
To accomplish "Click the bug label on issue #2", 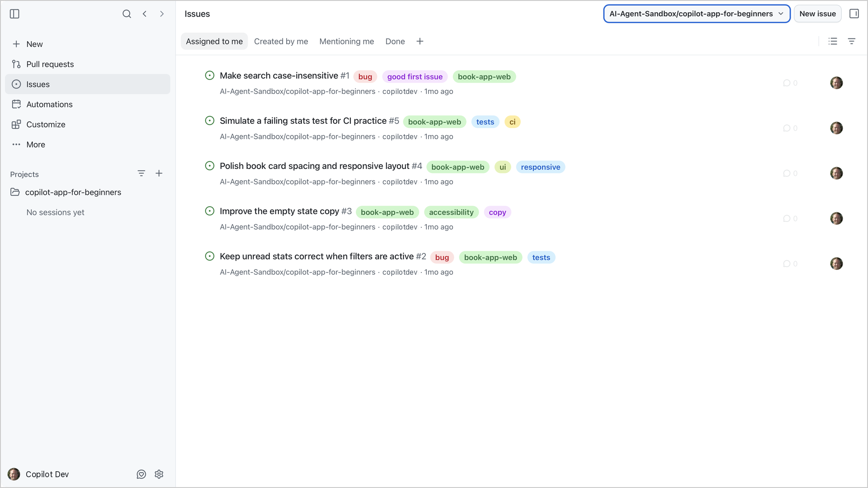I will (442, 258).
